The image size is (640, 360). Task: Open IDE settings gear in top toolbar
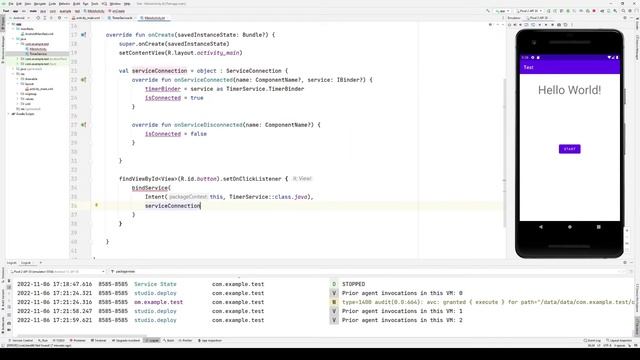630,11
